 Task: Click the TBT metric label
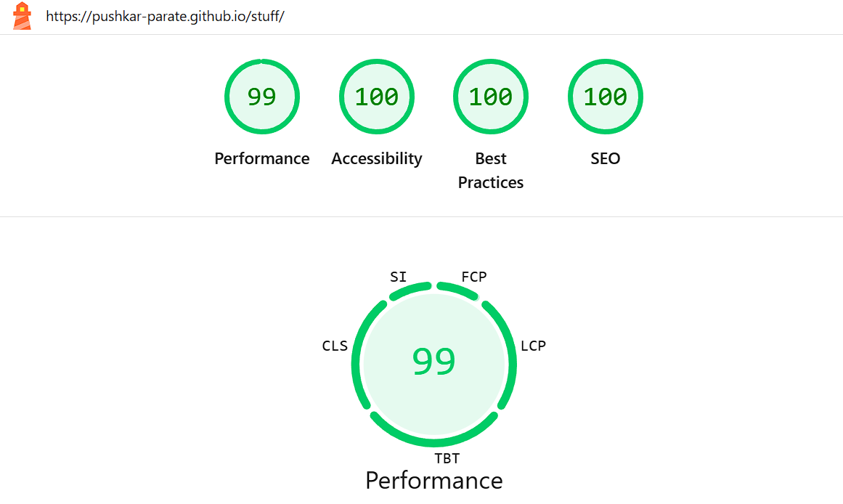coord(447,458)
